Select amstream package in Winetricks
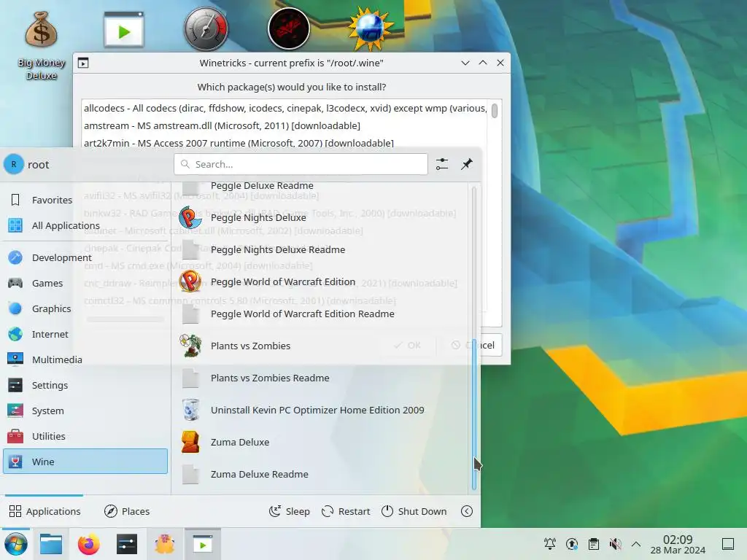The height and width of the screenshot is (560, 747). (285, 125)
